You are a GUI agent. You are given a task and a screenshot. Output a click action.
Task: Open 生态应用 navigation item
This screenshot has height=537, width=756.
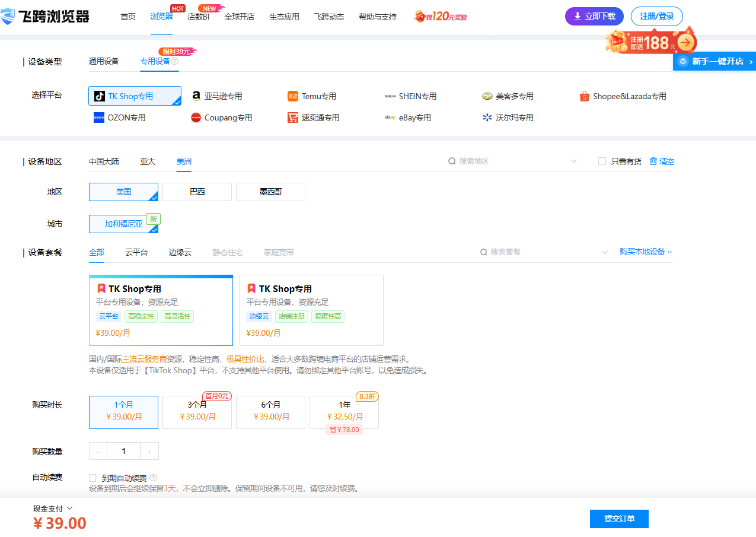pyautogui.click(x=284, y=17)
